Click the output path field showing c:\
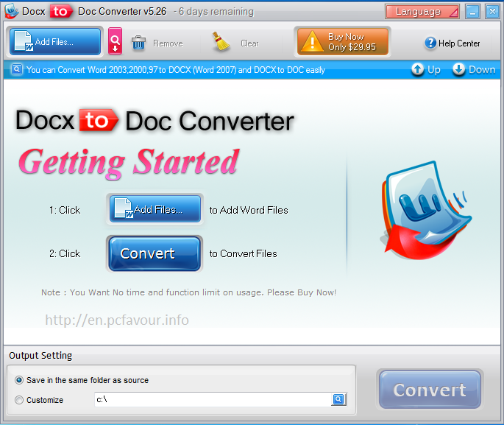The height and width of the screenshot is (425, 504). click(212, 400)
